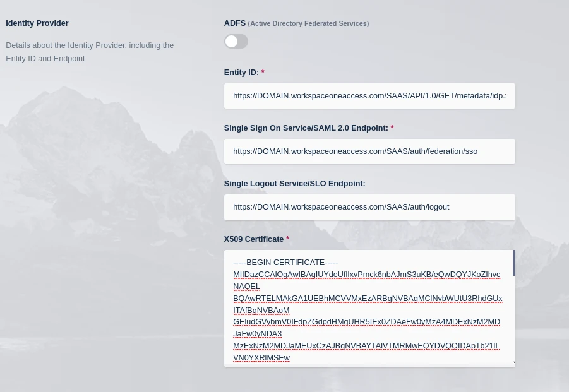The image size is (569, 392).
Task: Click the Single Logout Service/SLO Endpoint field
Action: [x=369, y=207]
